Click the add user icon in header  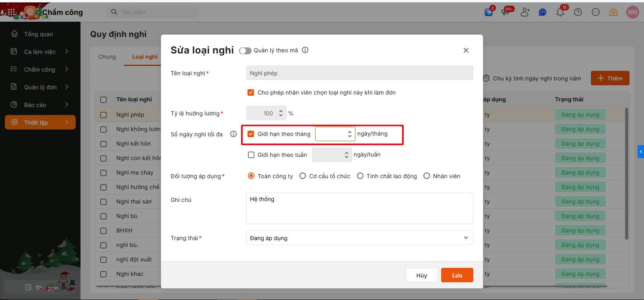click(524, 12)
